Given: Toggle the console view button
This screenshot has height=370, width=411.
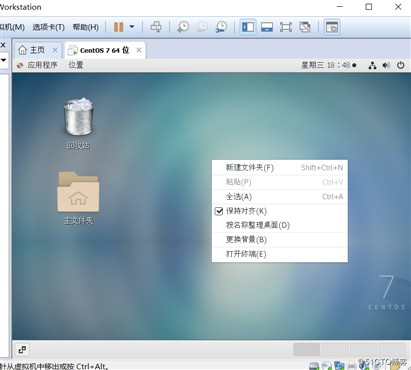Looking at the screenshot, I should tap(332, 27).
